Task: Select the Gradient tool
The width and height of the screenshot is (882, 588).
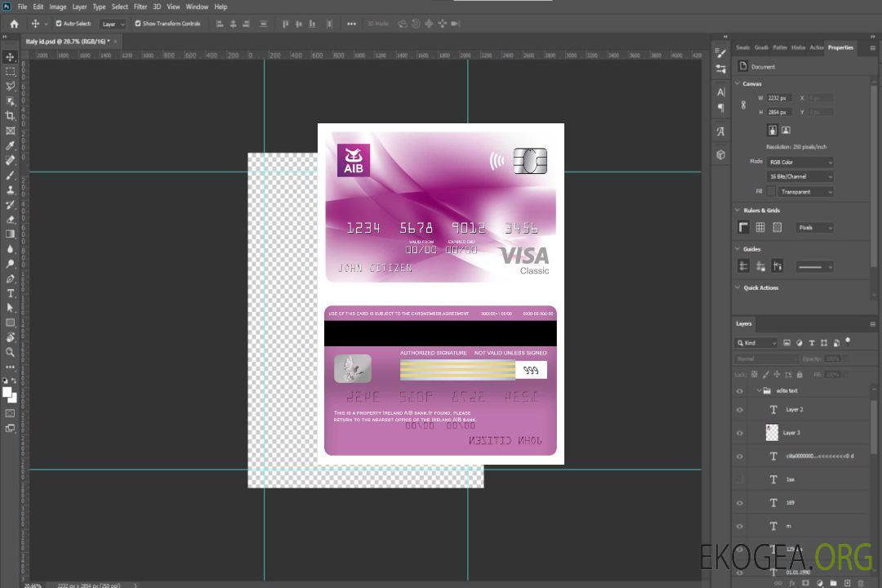Action: tap(10, 234)
